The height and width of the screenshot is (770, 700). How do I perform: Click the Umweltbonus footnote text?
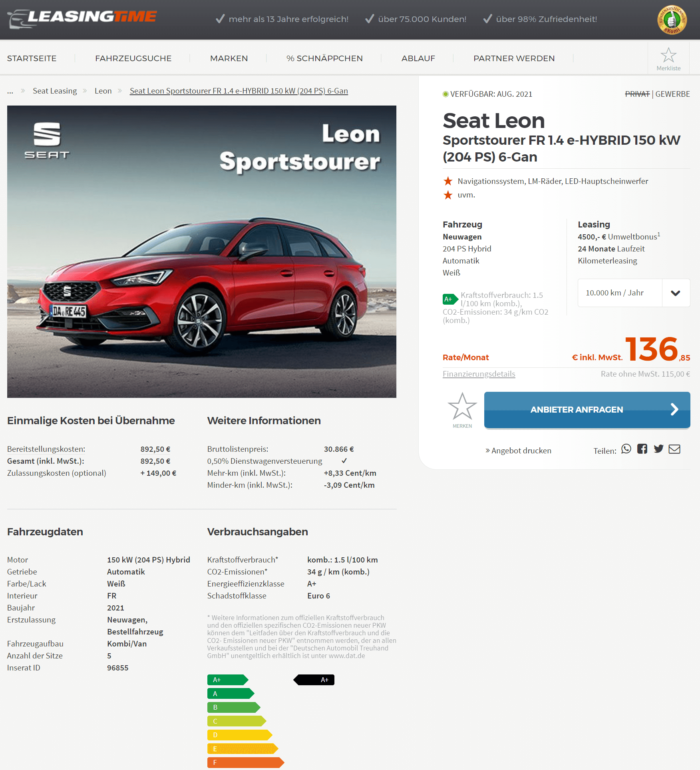click(619, 236)
